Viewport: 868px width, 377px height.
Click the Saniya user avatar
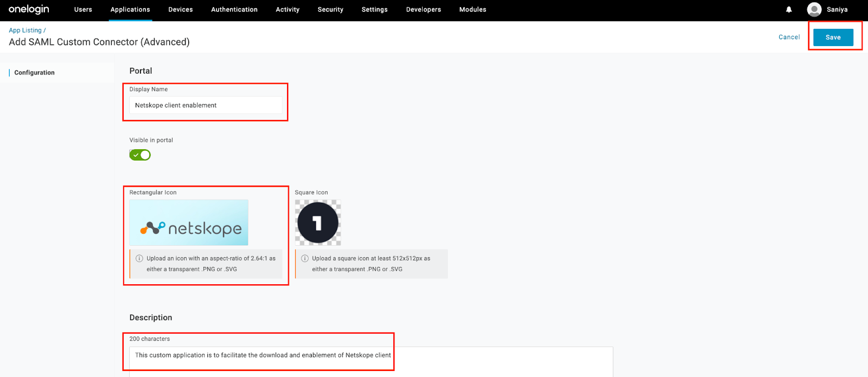tap(814, 9)
